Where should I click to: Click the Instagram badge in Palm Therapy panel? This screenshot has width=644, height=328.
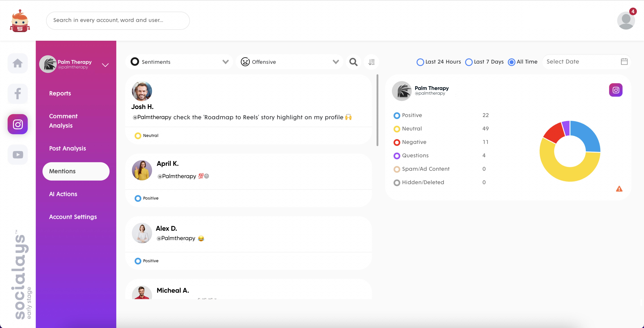[x=616, y=90]
